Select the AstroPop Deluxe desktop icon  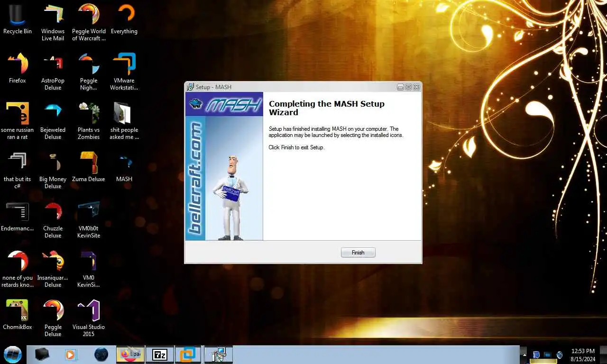point(53,72)
